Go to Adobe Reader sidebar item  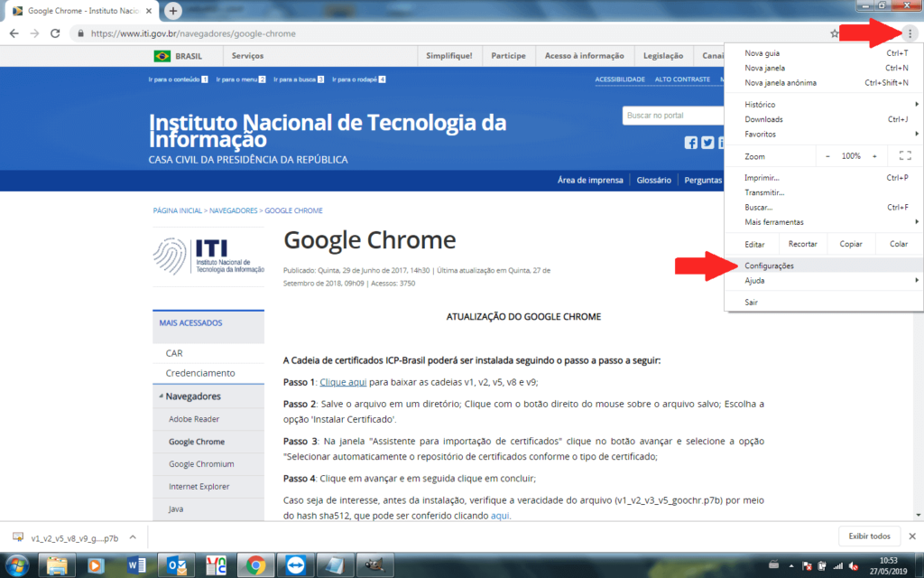pyautogui.click(x=194, y=419)
